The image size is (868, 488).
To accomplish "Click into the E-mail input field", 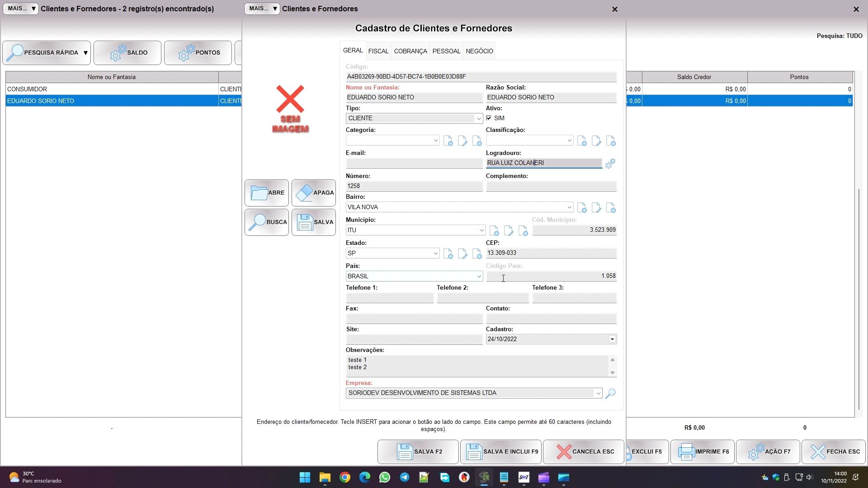I will pyautogui.click(x=414, y=163).
